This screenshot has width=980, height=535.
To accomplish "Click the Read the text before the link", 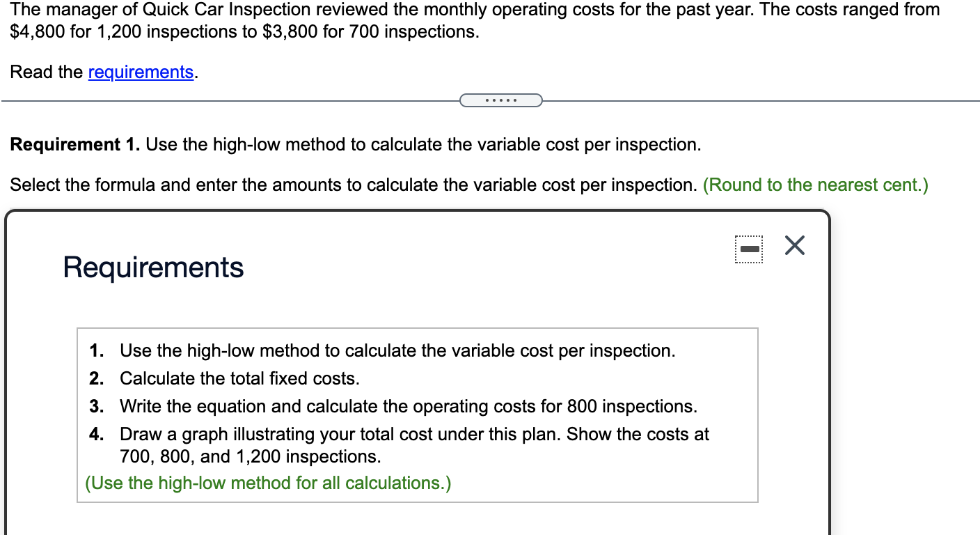I will tap(47, 72).
